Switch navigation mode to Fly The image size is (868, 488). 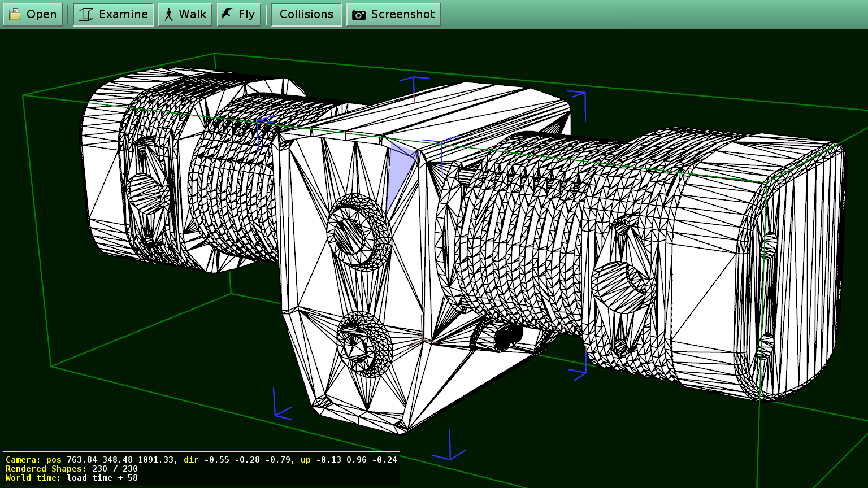[238, 14]
